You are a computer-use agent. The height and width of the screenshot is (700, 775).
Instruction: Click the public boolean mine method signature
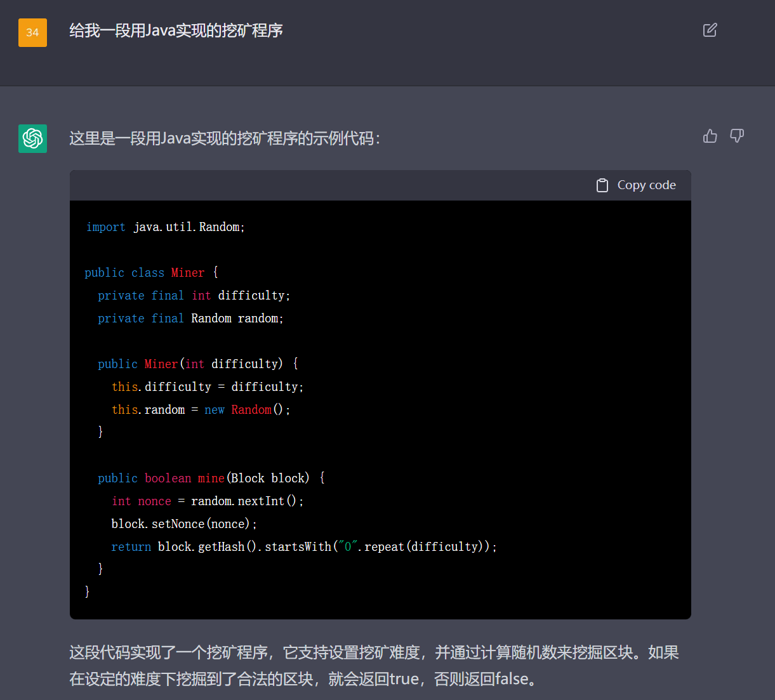[211, 479]
